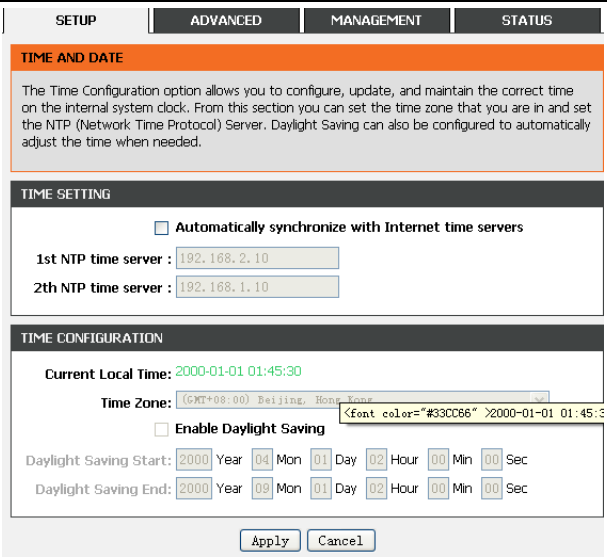Viewport: 607px width, 557px height.
Task: Click the current local time value 2000-01-01 01:45:30
Action: pos(238,372)
